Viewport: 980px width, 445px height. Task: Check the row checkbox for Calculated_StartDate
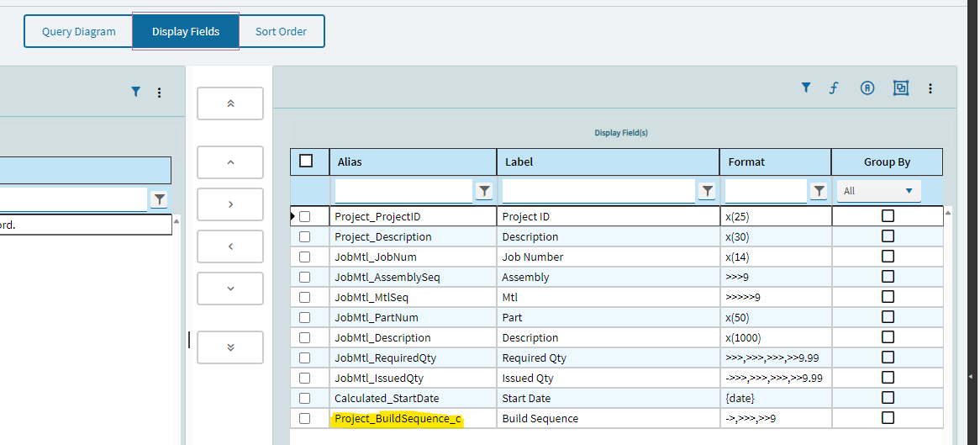coord(304,398)
